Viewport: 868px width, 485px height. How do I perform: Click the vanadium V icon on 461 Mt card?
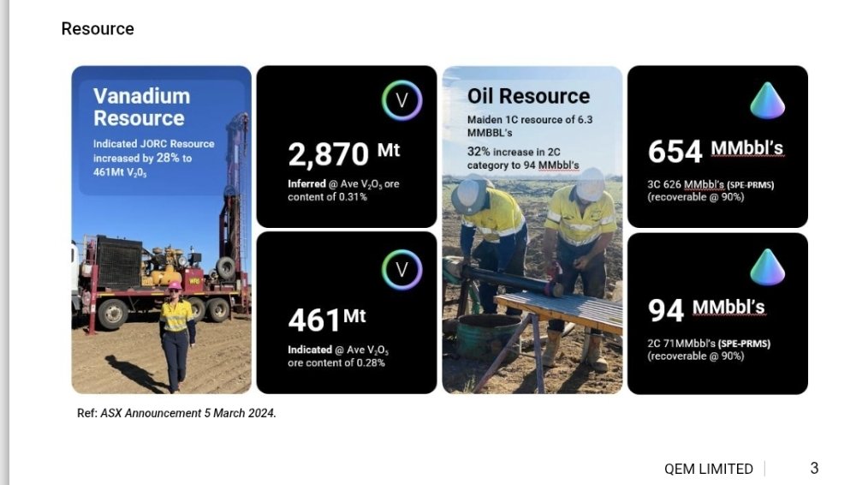401,269
